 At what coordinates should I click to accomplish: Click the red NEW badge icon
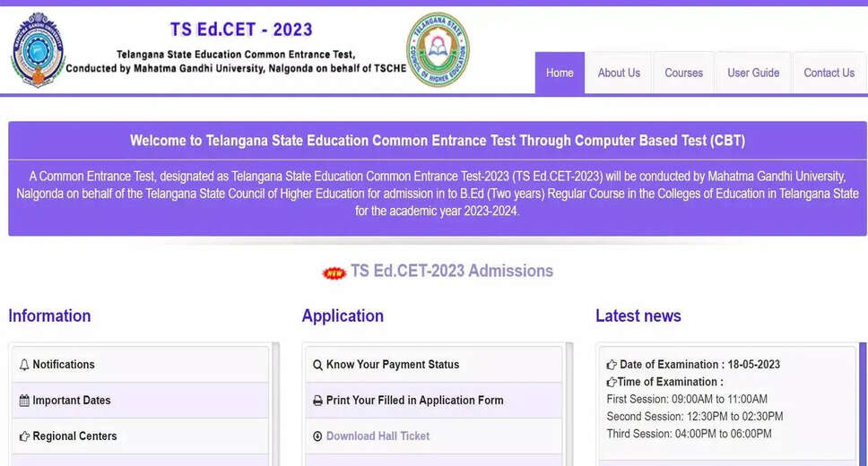(334, 272)
